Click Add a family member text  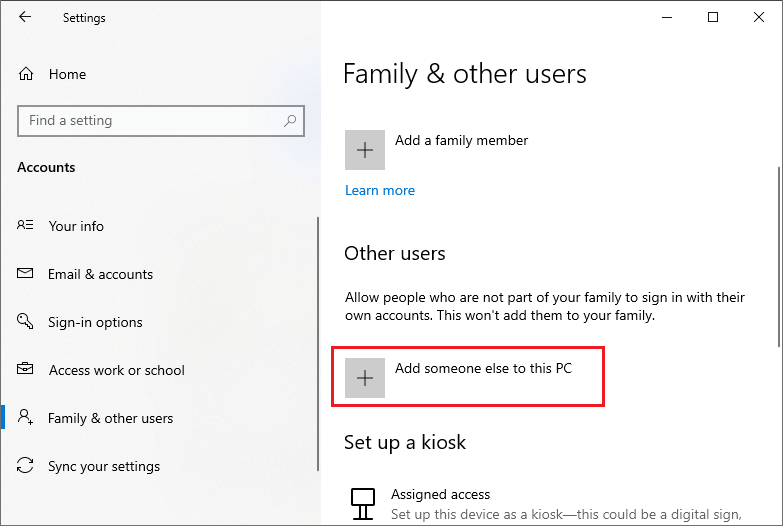pos(461,140)
